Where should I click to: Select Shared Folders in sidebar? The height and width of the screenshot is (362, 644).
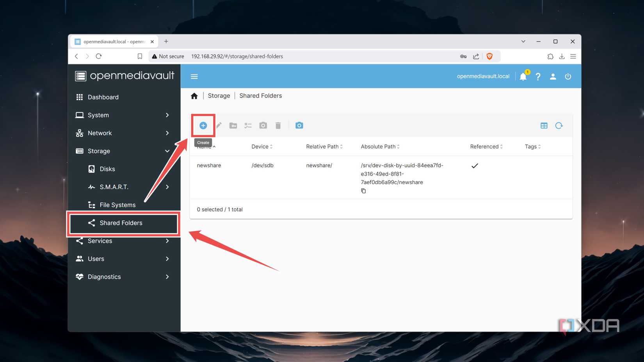coord(124,223)
